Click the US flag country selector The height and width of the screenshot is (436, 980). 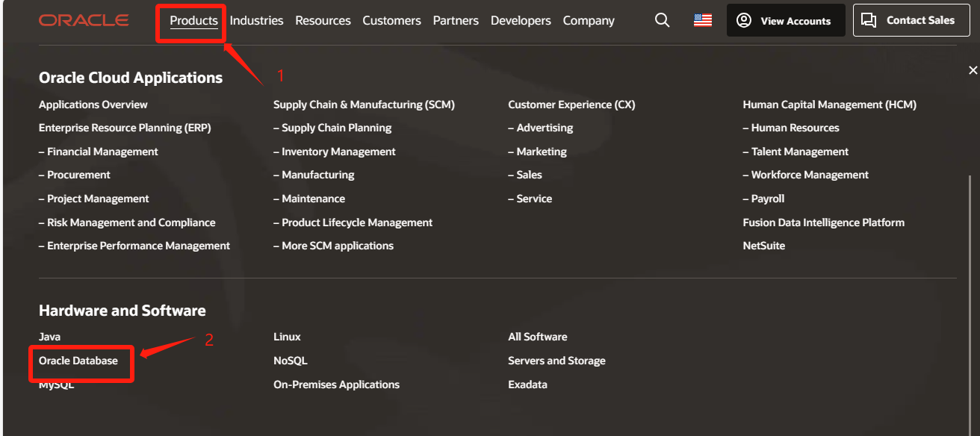tap(702, 21)
